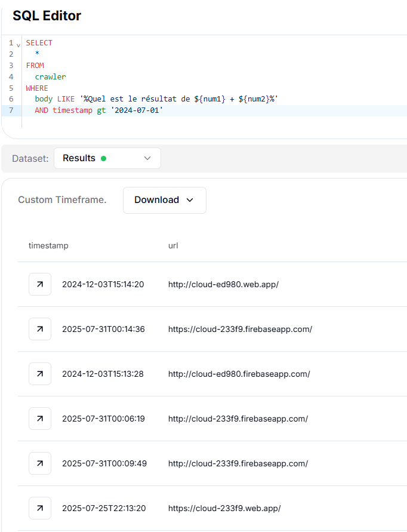Open row details for 2025-07-31T00:14:36
This screenshot has width=407, height=532.
(40, 329)
